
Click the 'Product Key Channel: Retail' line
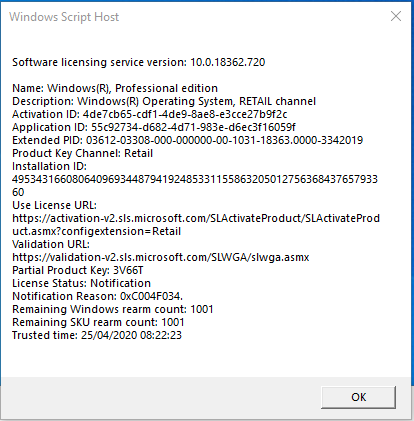click(83, 153)
